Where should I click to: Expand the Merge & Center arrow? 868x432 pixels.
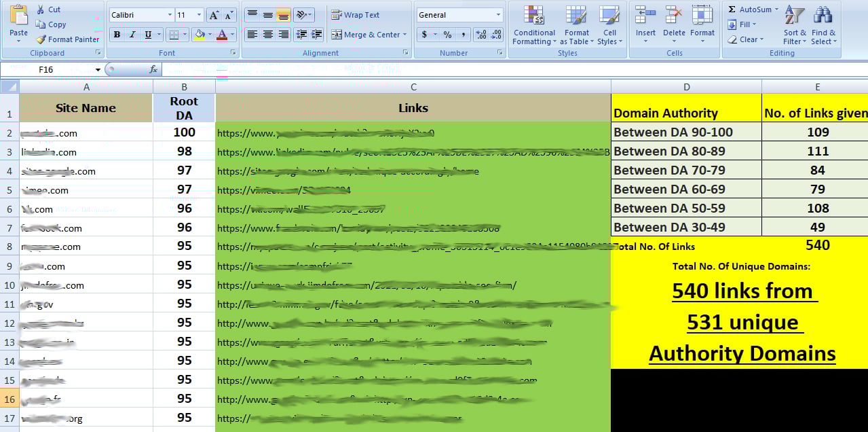click(404, 35)
